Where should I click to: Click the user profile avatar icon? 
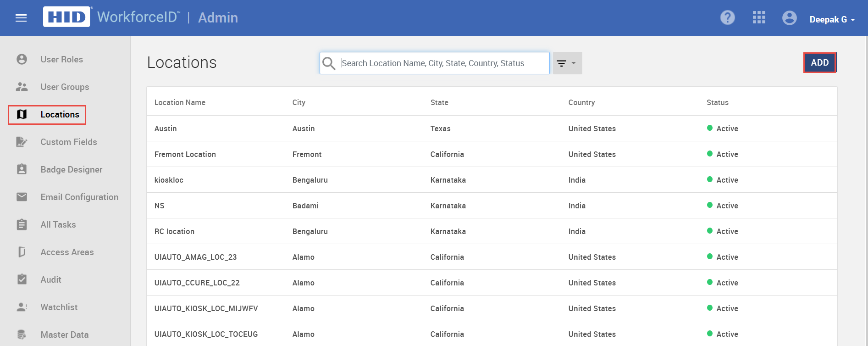789,18
